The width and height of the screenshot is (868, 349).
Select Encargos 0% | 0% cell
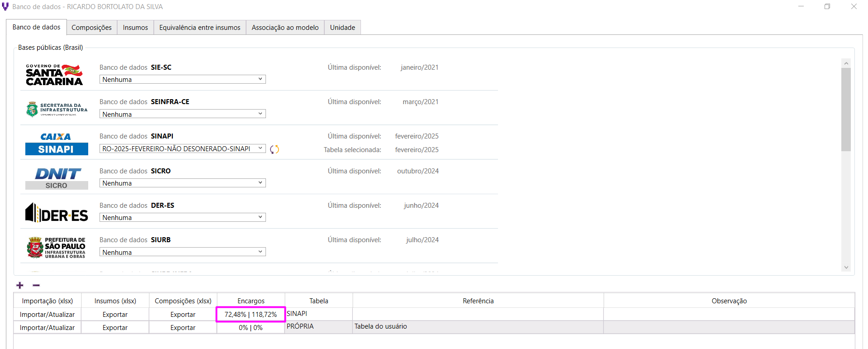tap(251, 328)
